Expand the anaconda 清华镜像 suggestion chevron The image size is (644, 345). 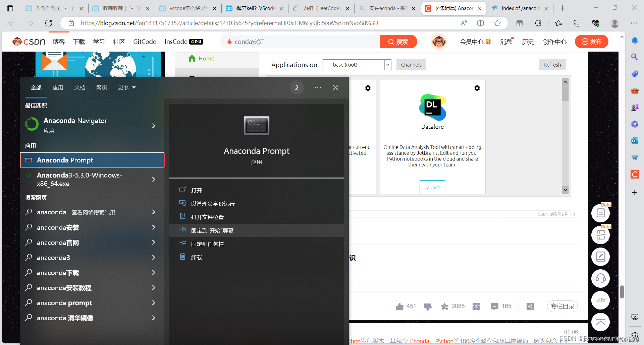[154, 318]
